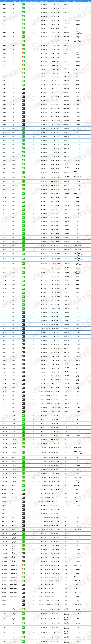
Task: Click the PB icon in Roomster BTS, CFNA row
Action: click(23, 581)
